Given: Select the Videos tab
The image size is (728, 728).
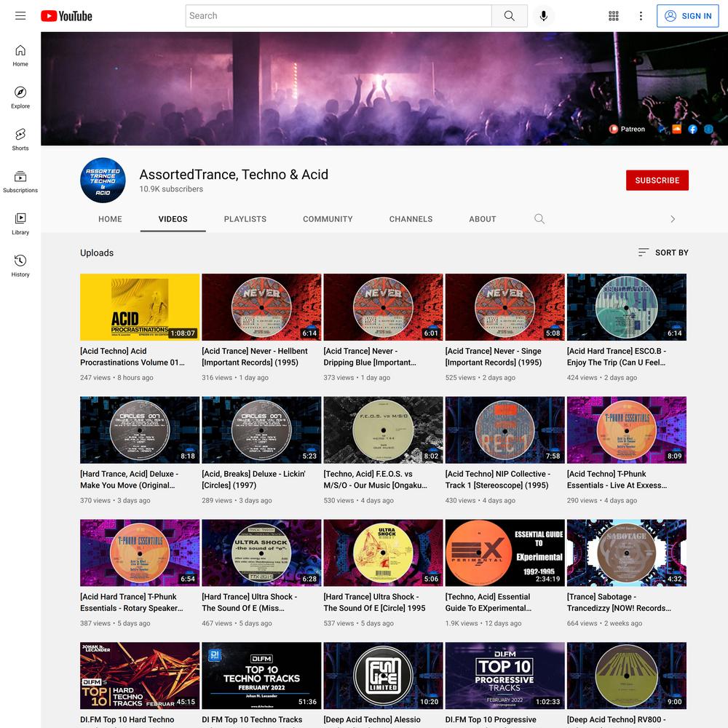Looking at the screenshot, I should click(173, 219).
